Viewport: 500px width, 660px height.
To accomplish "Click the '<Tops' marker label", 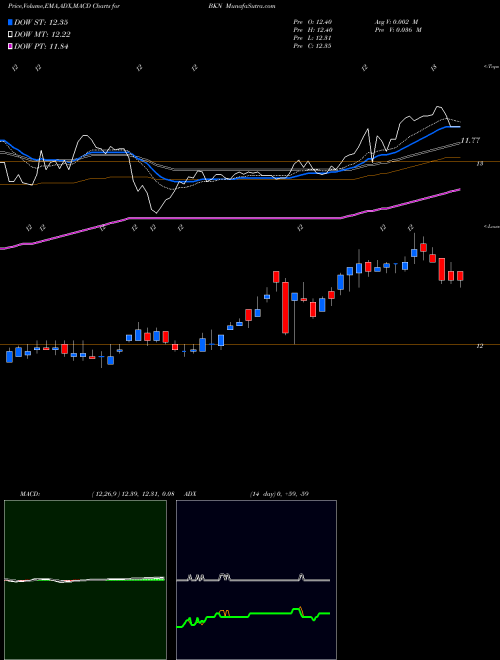I will click(x=491, y=67).
